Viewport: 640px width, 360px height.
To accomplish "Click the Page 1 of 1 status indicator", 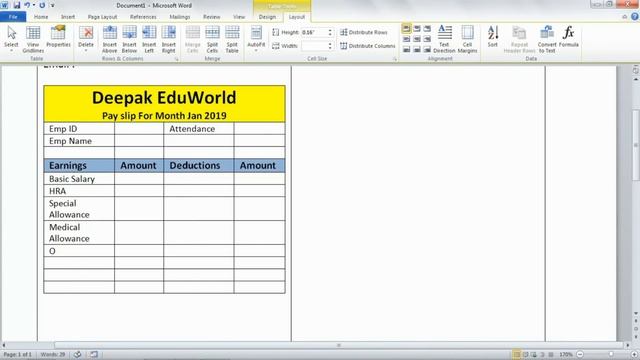I will [17, 354].
